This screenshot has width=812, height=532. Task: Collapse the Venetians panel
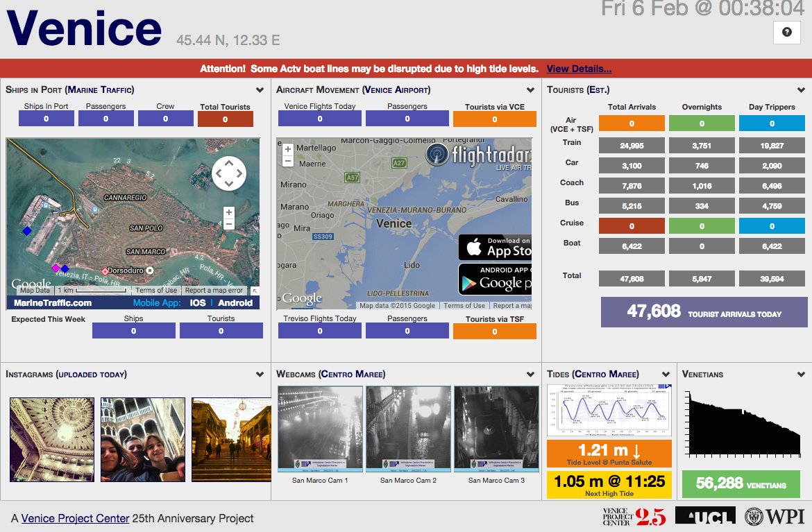pos(801,374)
